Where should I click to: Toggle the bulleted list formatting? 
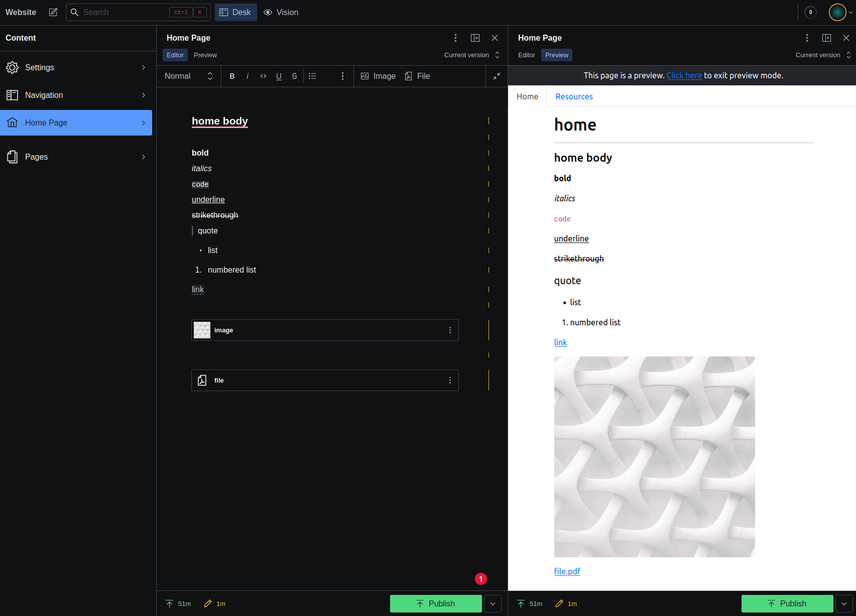tap(312, 76)
